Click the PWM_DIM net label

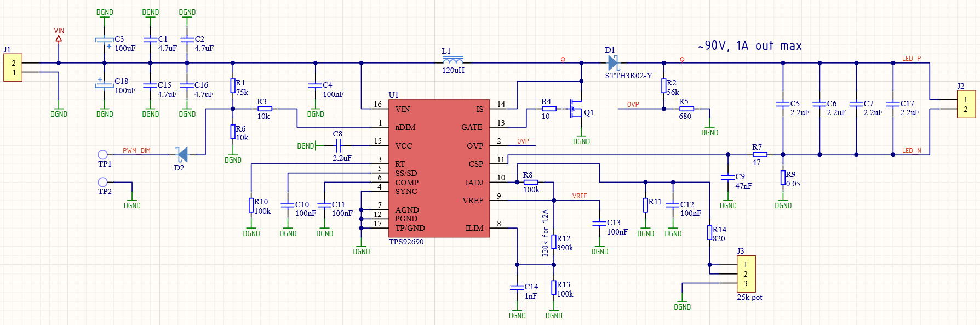tap(136, 151)
